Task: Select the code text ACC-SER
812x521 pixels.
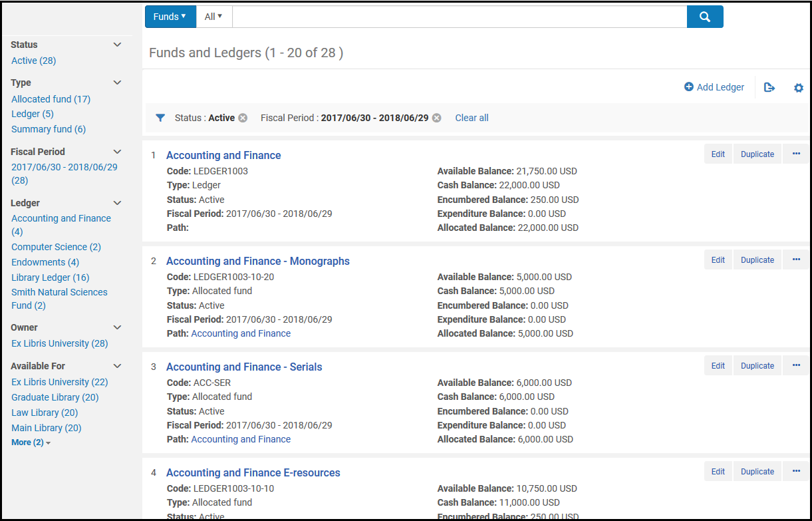Action: pos(211,383)
